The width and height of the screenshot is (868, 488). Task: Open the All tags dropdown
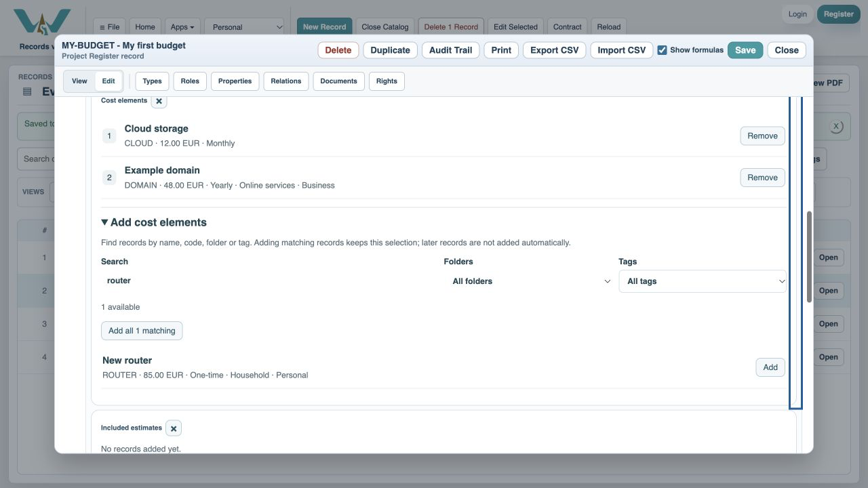(703, 281)
